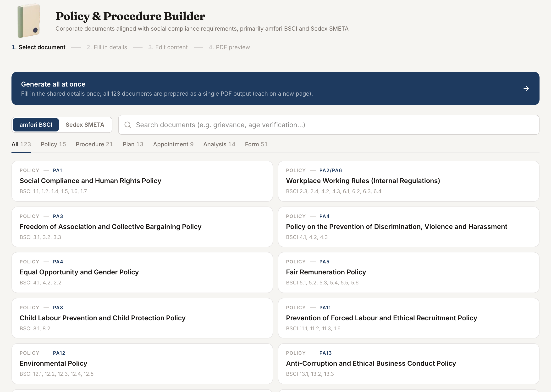Click the subtitle about amfori BSCI and Sedex SMETA
551x392 pixels.
click(x=202, y=29)
